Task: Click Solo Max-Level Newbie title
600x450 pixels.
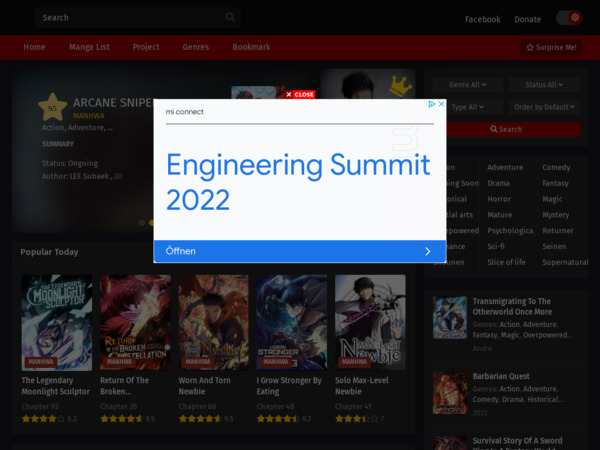Action: (362, 386)
